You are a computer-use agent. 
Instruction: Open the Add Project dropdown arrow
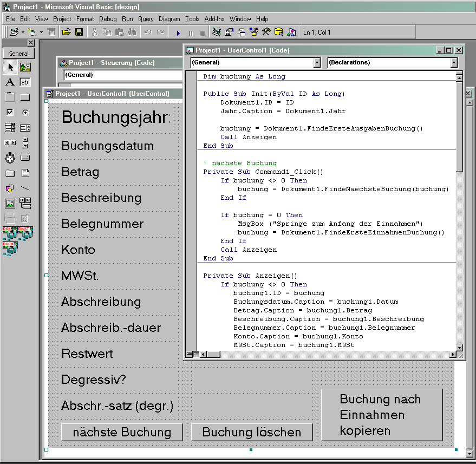coord(23,32)
